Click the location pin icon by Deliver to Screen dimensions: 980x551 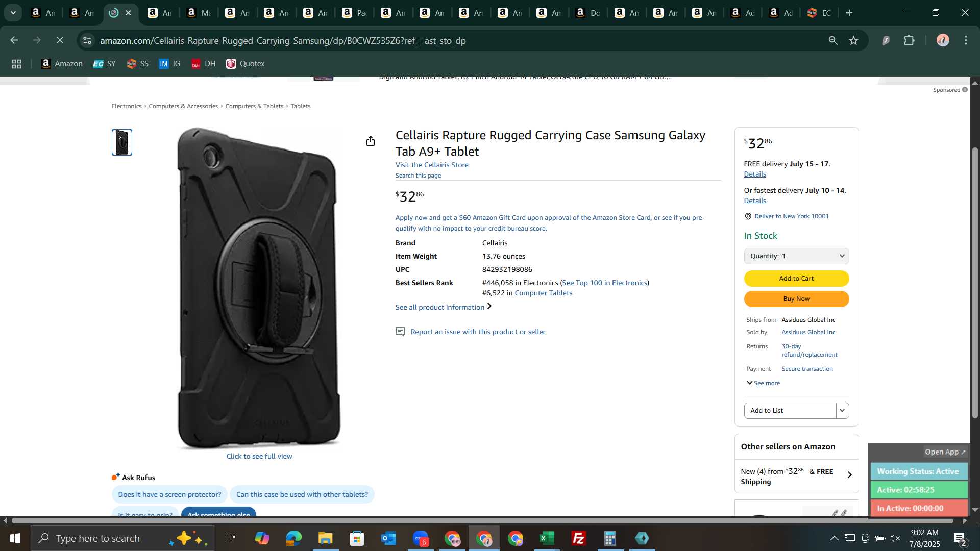click(748, 216)
